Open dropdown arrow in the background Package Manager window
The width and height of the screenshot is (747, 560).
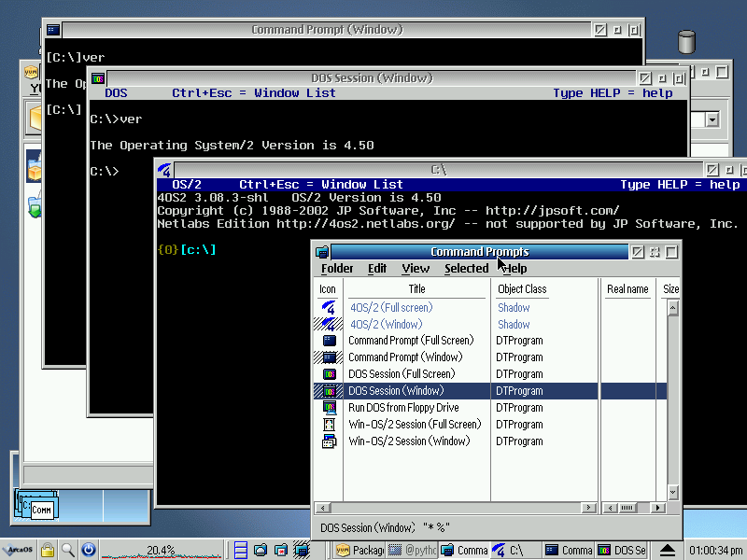pos(712,119)
